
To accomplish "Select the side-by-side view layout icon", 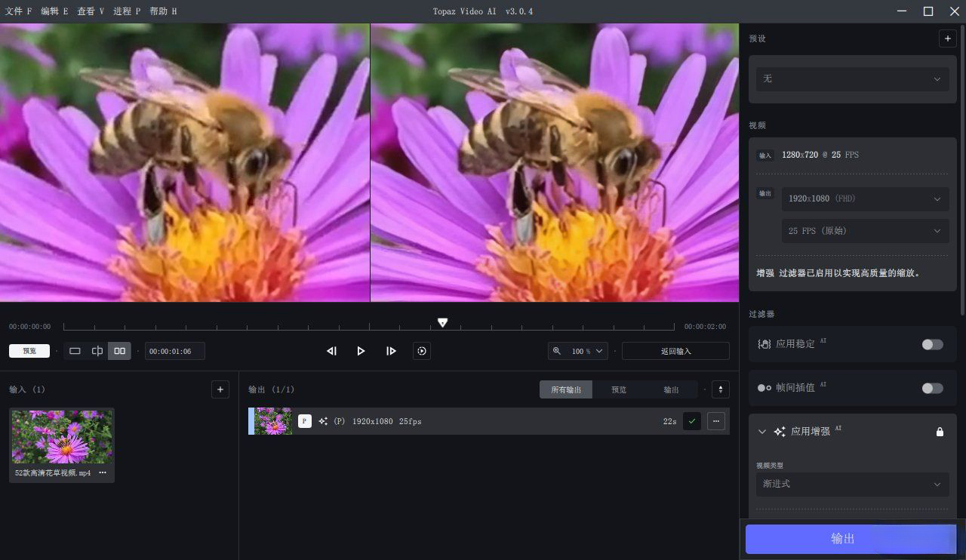I will (x=119, y=351).
